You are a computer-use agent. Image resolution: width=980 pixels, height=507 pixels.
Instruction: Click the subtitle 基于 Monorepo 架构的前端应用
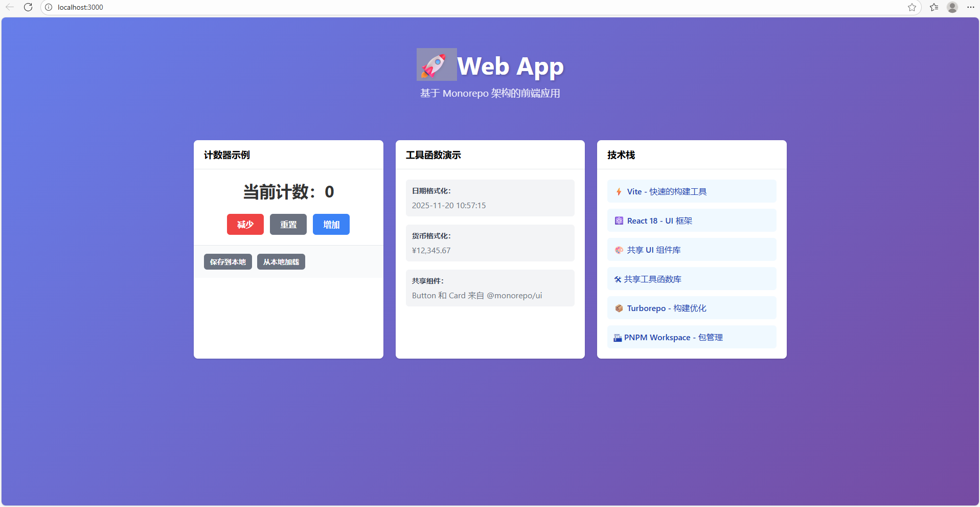(x=490, y=93)
